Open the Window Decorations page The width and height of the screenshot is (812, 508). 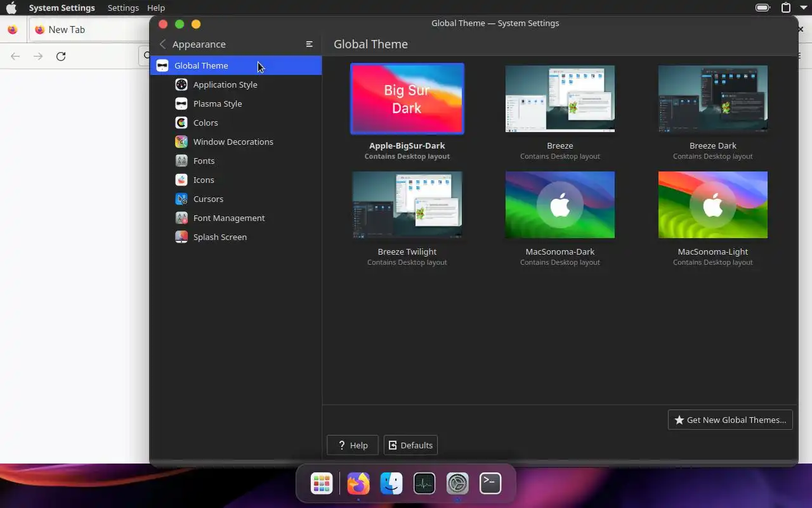[236, 142]
